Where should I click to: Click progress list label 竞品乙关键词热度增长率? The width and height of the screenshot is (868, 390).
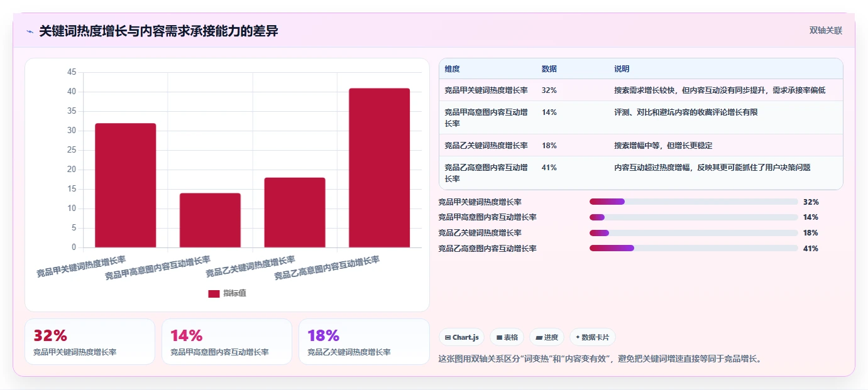click(480, 233)
